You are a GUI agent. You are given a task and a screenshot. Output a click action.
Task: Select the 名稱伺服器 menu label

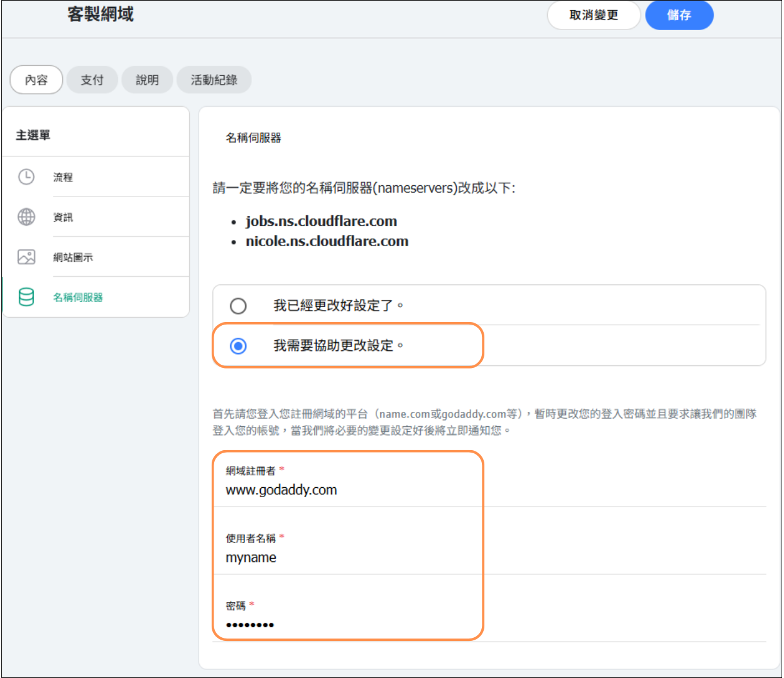(78, 298)
